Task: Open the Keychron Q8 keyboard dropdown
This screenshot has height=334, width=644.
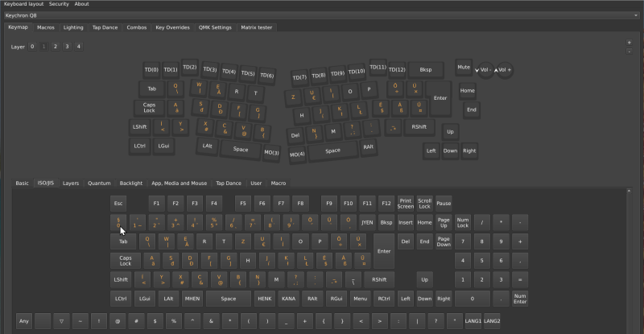Action: point(321,15)
